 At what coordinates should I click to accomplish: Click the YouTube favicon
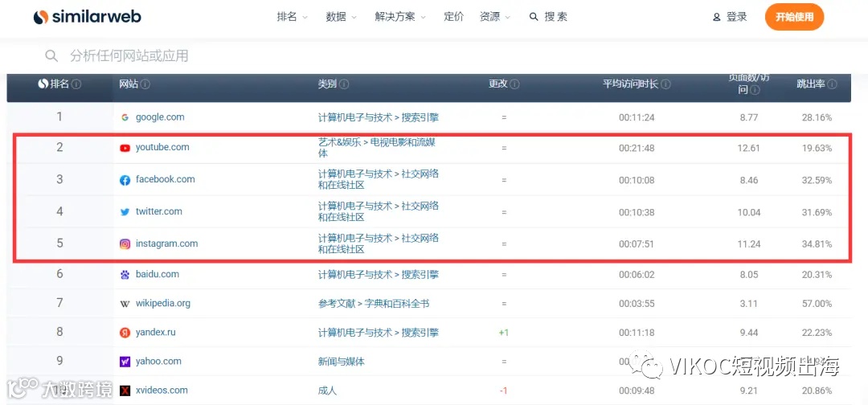pyautogui.click(x=125, y=148)
